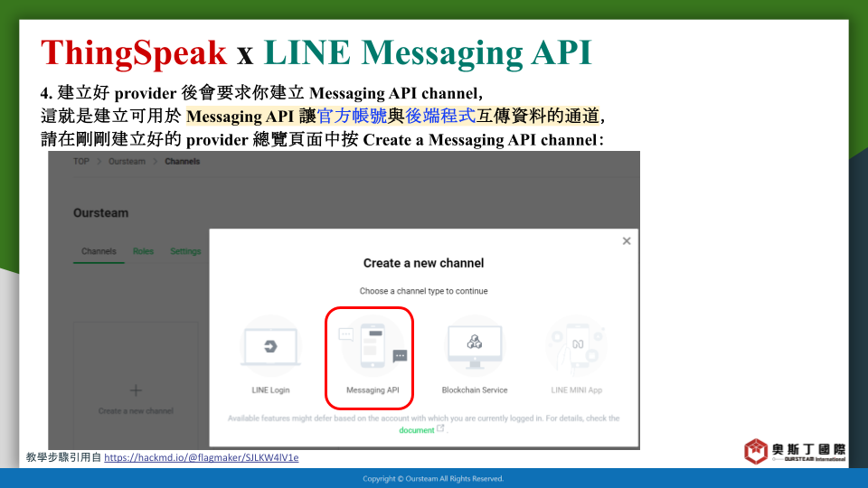Select the Blockchain Service channel icon
This screenshot has height=488, width=868.
point(475,346)
